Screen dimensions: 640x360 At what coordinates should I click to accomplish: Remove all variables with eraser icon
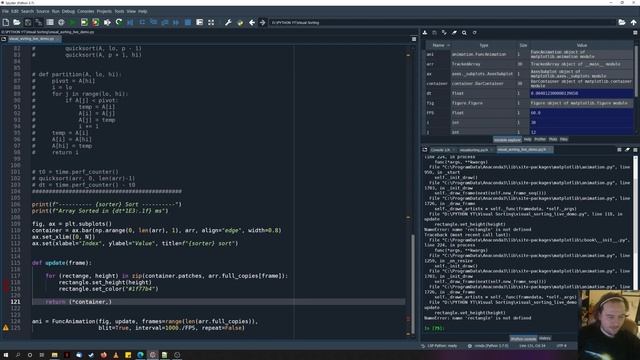pyautogui.click(x=454, y=33)
